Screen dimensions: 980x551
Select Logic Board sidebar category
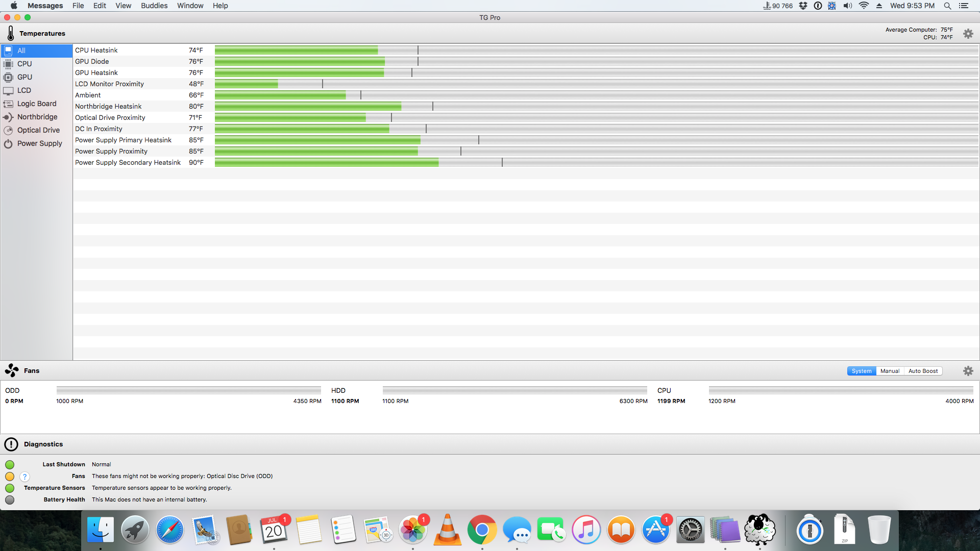click(37, 104)
